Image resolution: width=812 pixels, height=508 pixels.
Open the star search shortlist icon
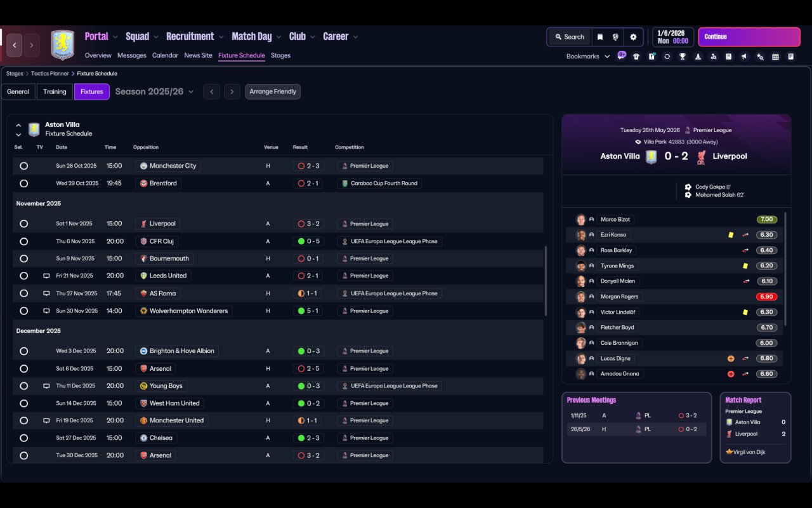760,57
